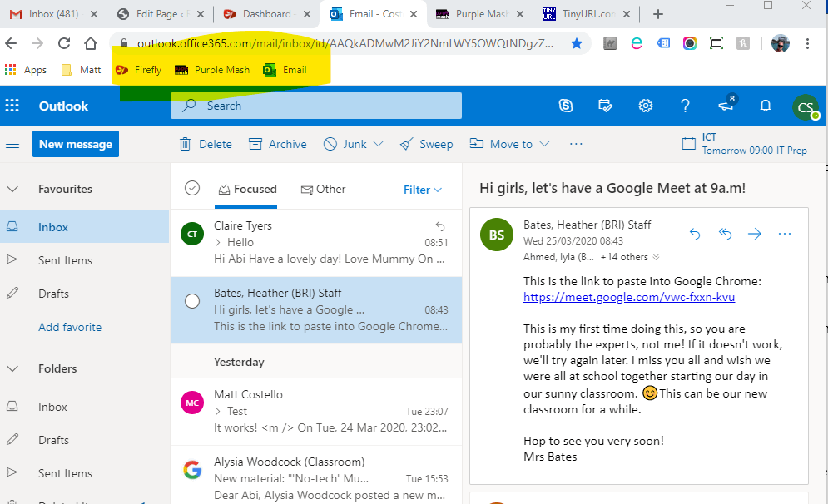This screenshot has height=504, width=828.
Task: Open Sent Items under Favourites
Action: click(85, 260)
